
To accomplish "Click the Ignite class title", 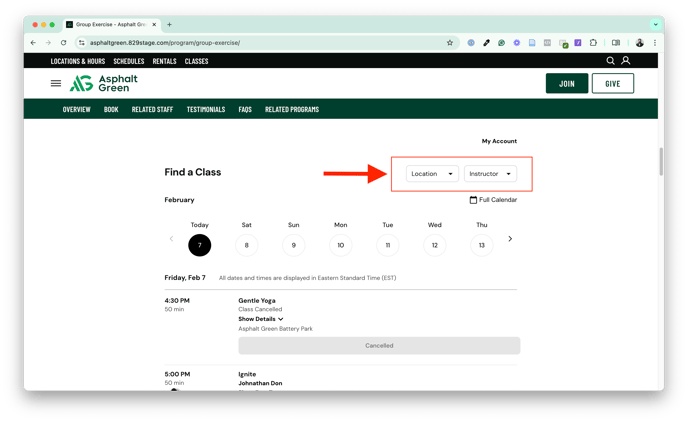I will (247, 374).
